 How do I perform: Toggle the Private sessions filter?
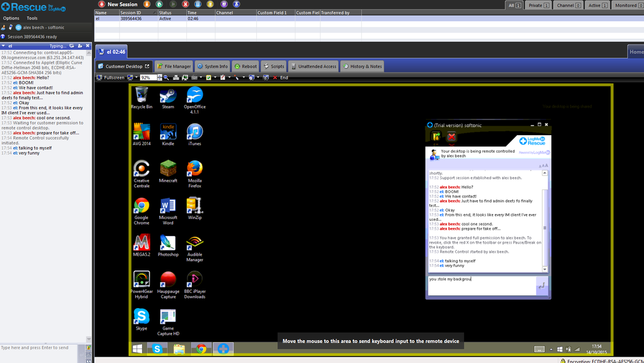539,5
